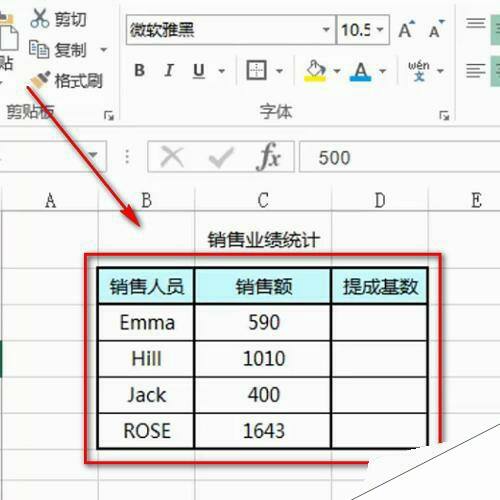Click empty 提成基数 cell in Jack row
Screen dimensions: 500x500
(x=380, y=395)
